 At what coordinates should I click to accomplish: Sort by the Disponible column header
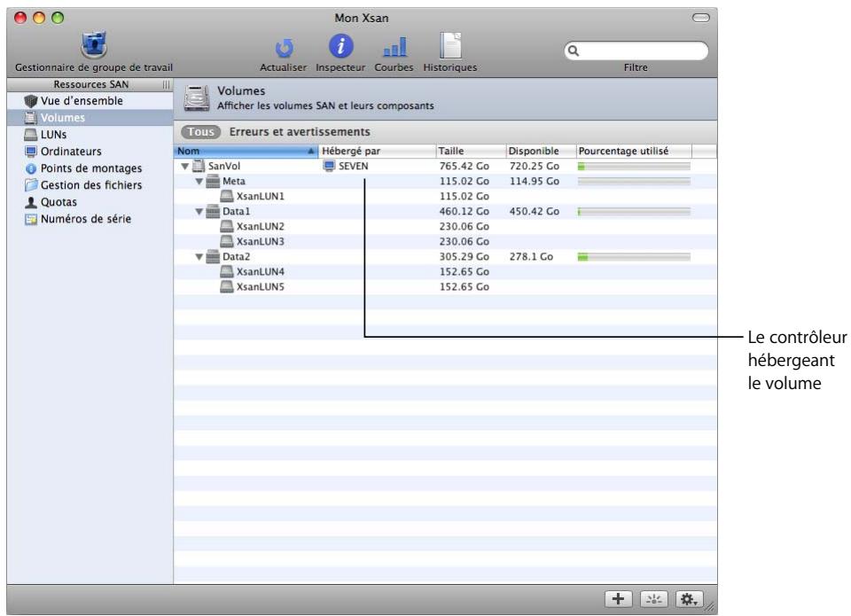pos(541,151)
